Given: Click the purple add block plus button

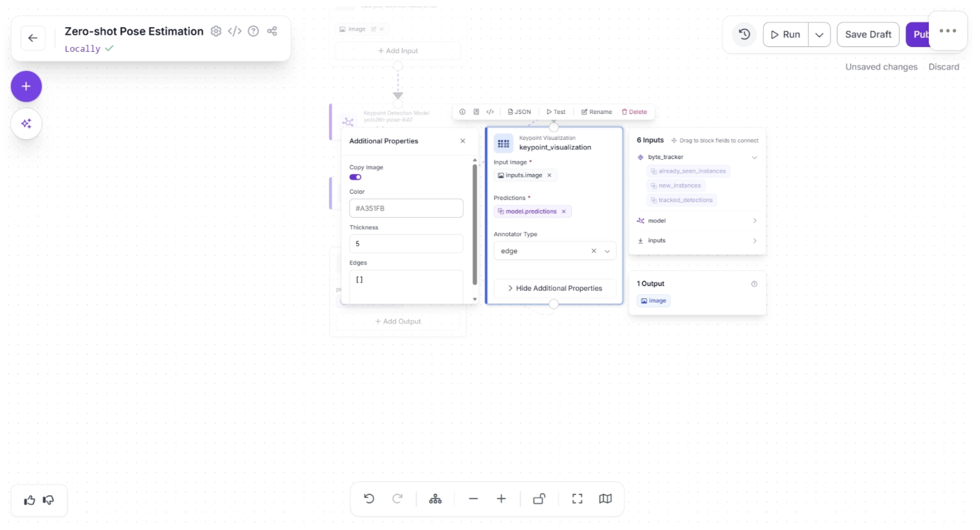Looking at the screenshot, I should [26, 87].
